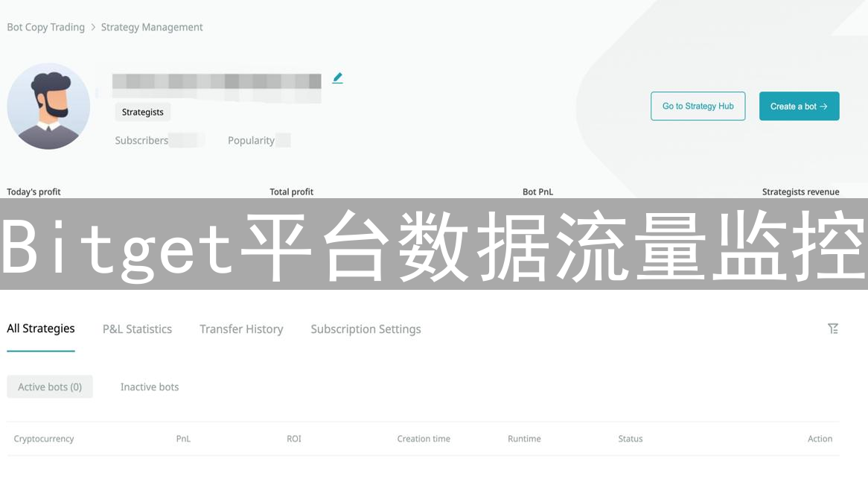Click the user avatar picture

click(48, 107)
